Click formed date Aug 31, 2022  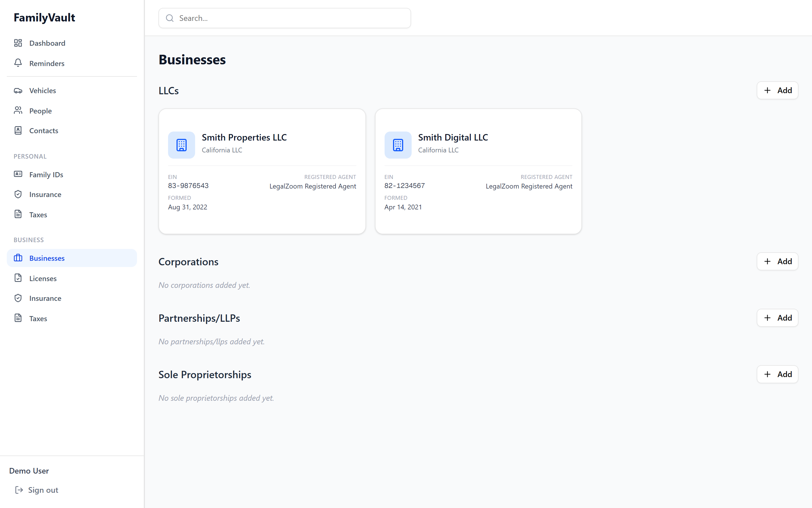[187, 207]
